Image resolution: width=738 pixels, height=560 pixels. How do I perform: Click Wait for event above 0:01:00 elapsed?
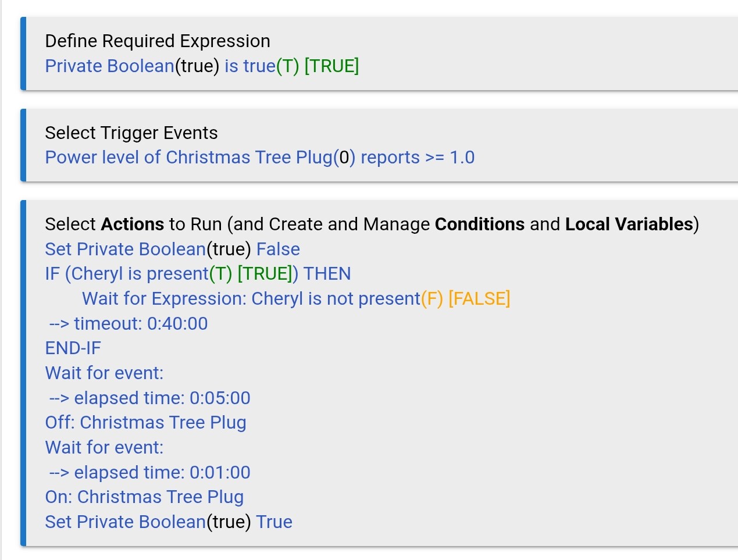[105, 448]
